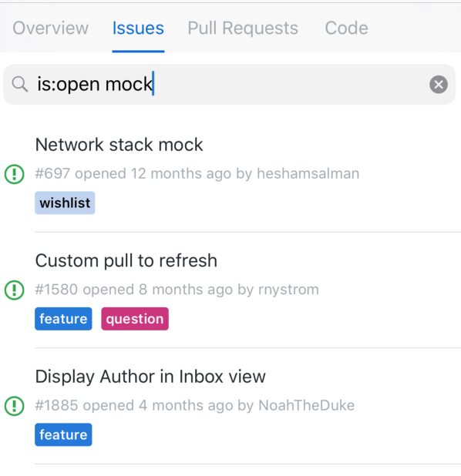
Task: Switch to the Overview tab
Action: tap(50, 28)
